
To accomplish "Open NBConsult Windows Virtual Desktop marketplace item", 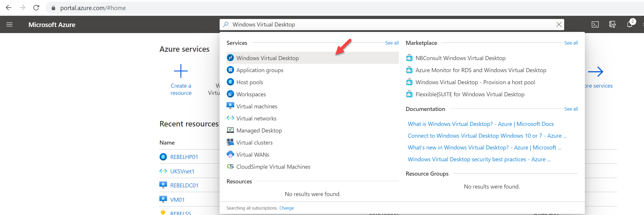I will (460, 58).
